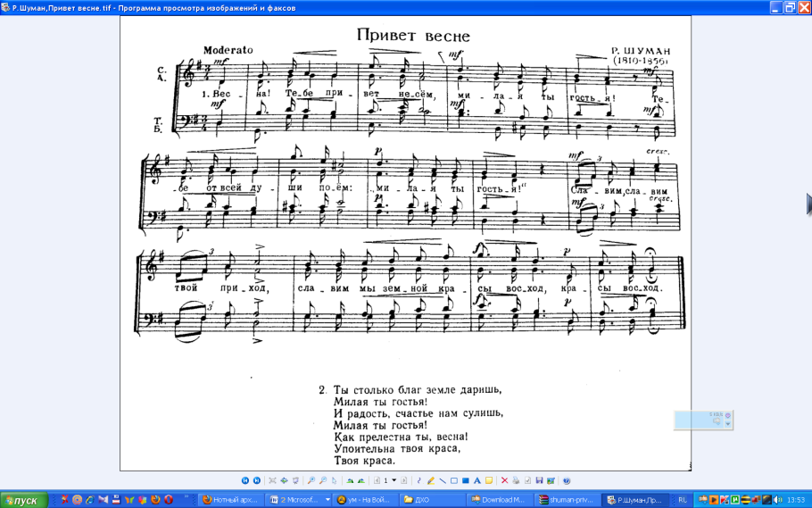812x508 pixels.
Task: Switch to the shuman-priv taskbar window
Action: point(566,500)
